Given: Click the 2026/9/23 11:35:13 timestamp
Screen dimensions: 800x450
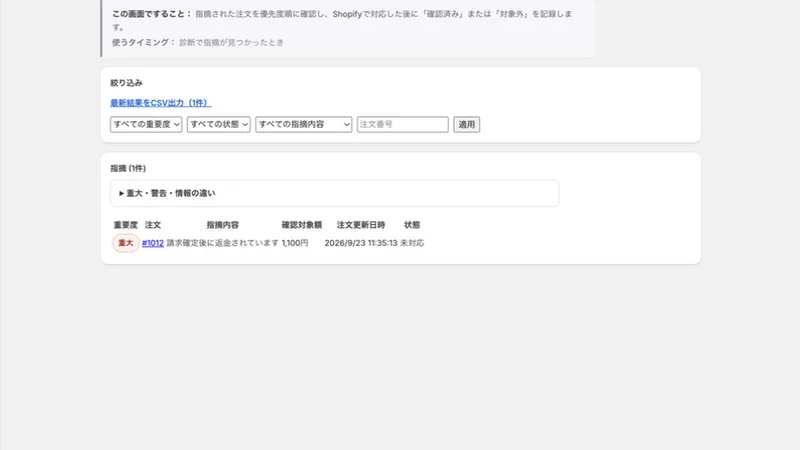Looking at the screenshot, I should point(361,243).
